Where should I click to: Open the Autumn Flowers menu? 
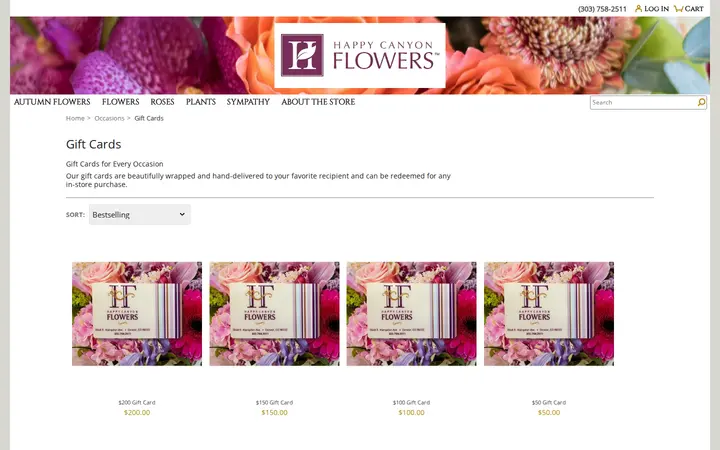coord(52,102)
